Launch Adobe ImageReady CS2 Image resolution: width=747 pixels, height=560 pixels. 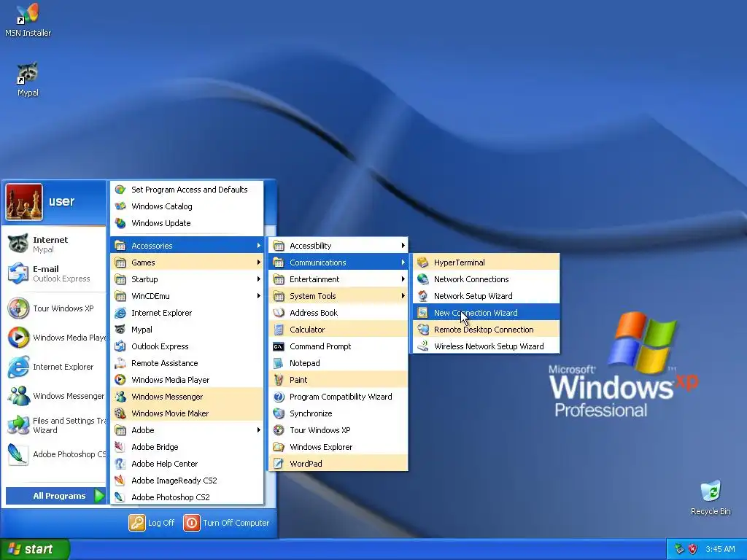[x=187, y=481]
